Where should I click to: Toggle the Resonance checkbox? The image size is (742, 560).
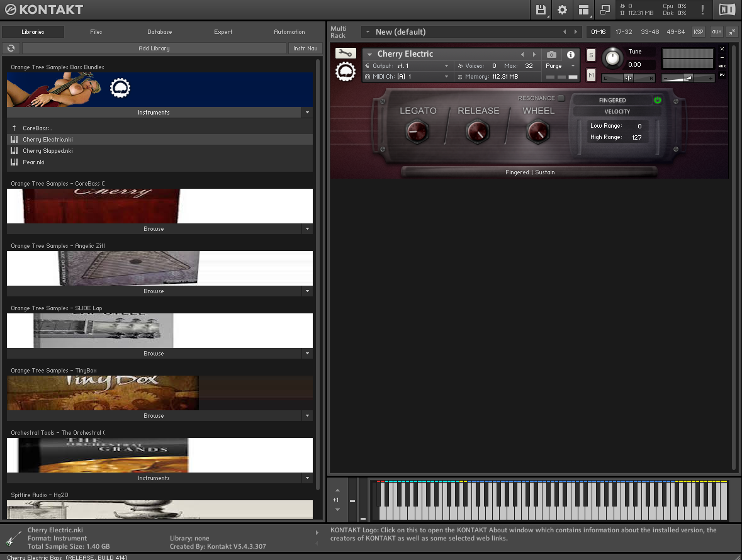point(561,98)
